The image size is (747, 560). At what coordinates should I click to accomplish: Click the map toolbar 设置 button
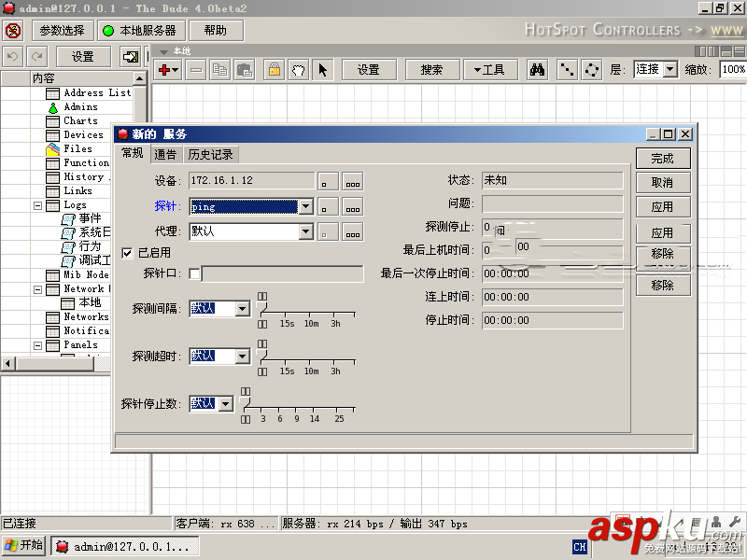point(369,70)
